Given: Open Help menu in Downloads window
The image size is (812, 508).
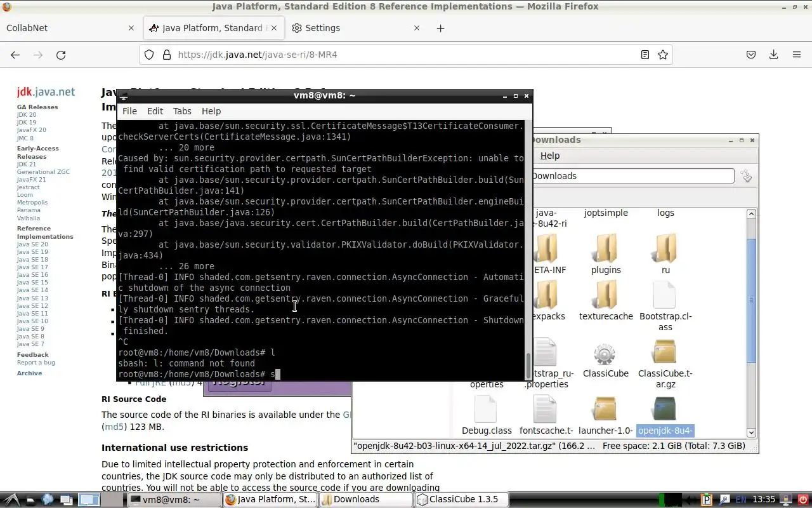Looking at the screenshot, I should point(550,156).
